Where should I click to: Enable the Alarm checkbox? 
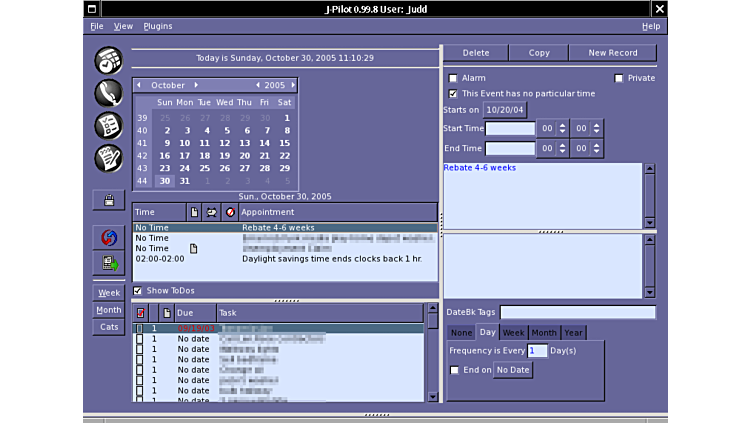[x=453, y=78]
